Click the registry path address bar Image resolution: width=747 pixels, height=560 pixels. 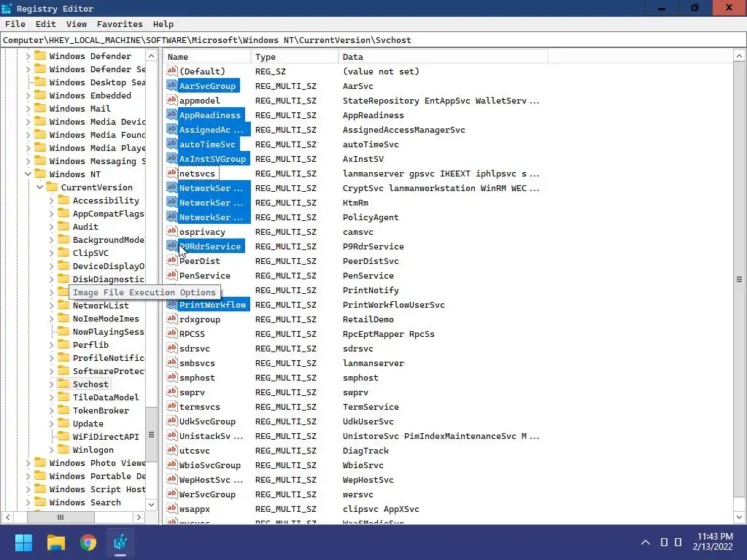373,40
